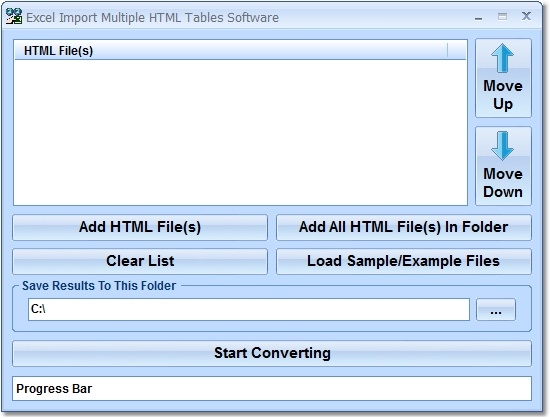
Task: Click the Progress Bar area
Action: pos(272,388)
